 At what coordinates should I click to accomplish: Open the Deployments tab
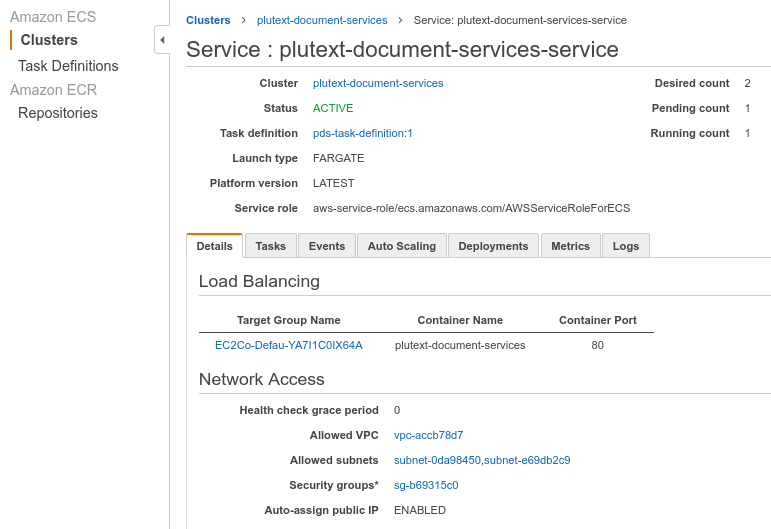493,246
